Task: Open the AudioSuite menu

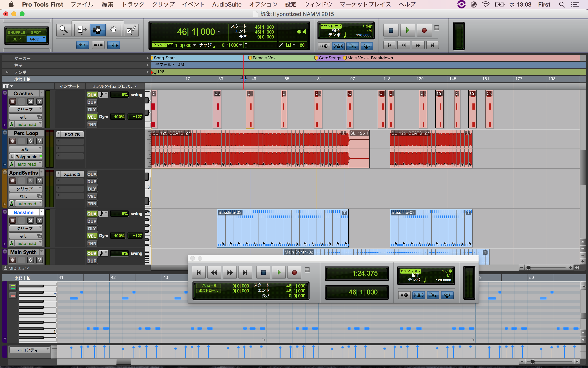Action: pyautogui.click(x=227, y=4)
